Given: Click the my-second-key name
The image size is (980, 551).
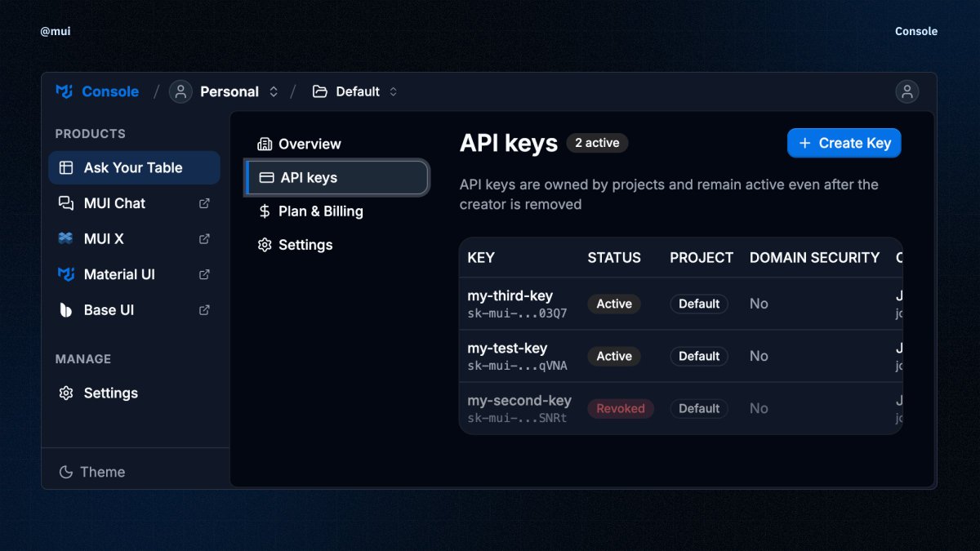Looking at the screenshot, I should click(x=519, y=401).
